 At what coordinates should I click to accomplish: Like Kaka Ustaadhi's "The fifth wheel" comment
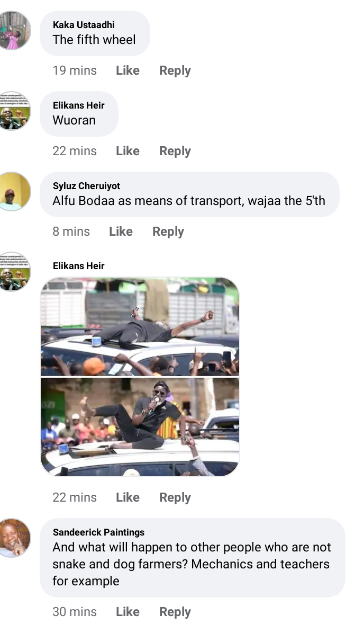tap(128, 70)
